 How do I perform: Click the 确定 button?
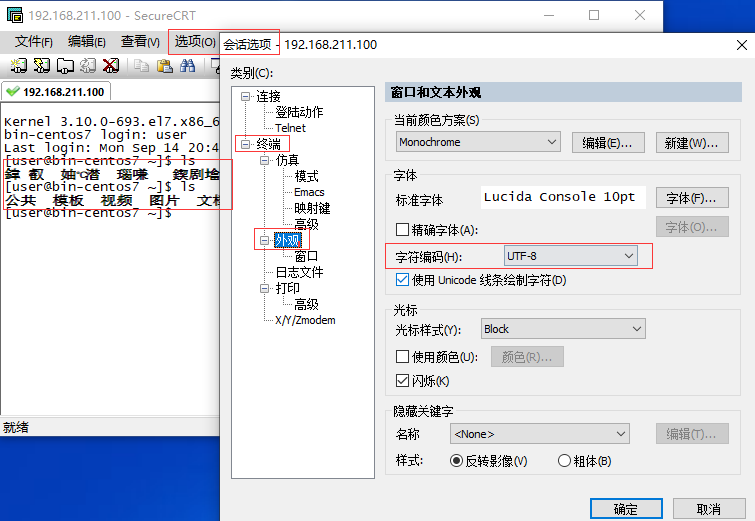coord(626,509)
